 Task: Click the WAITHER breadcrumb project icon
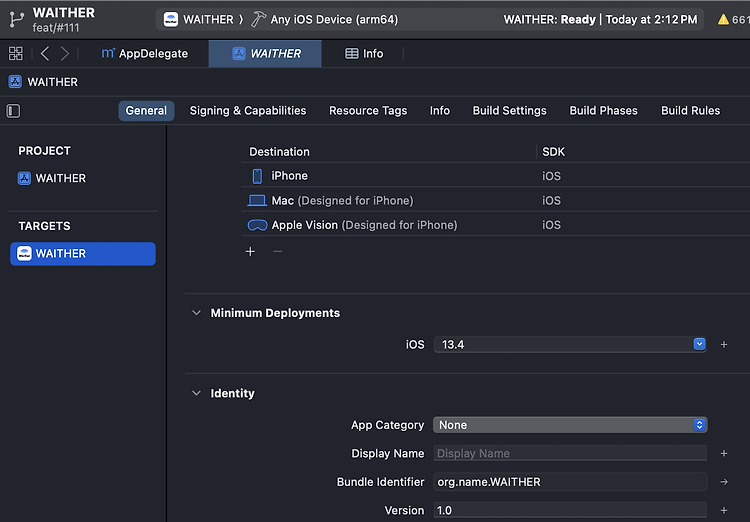[15, 82]
